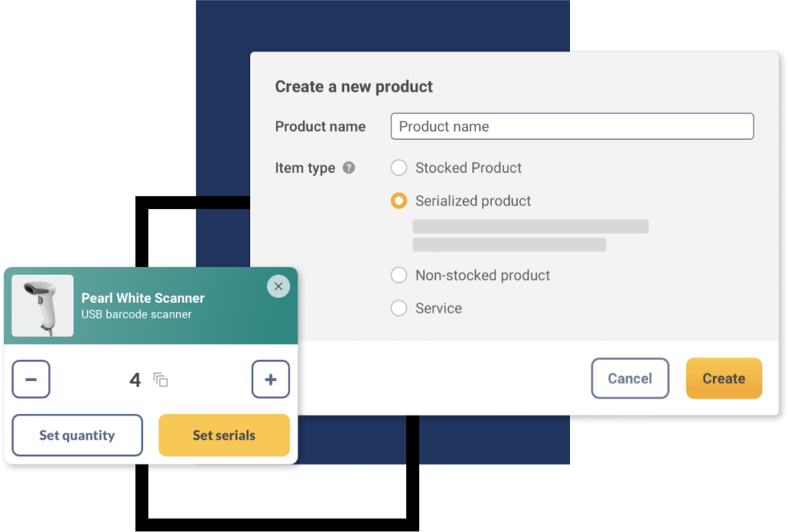Choose the Serialized product radio button
Screen dimensions: 788x532
(399, 201)
